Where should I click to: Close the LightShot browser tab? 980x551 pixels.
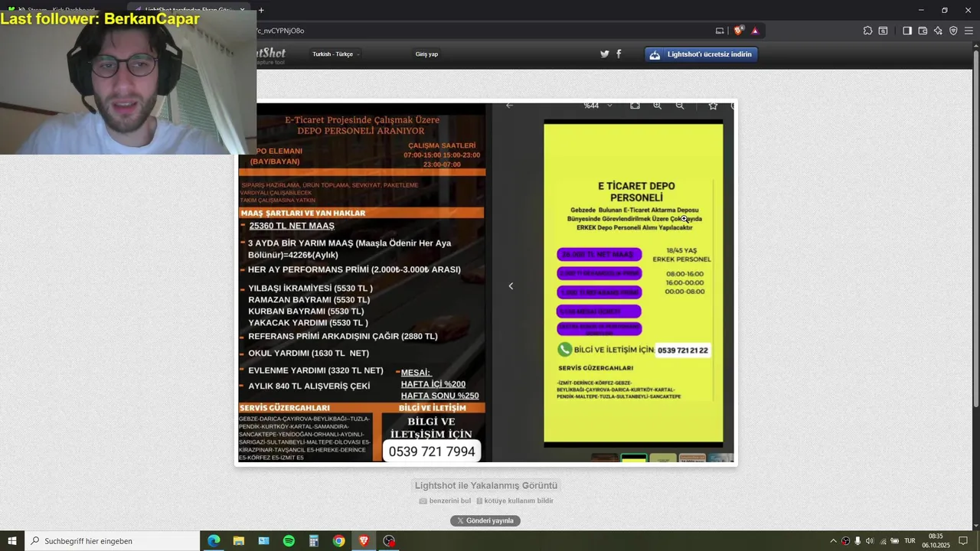click(243, 10)
